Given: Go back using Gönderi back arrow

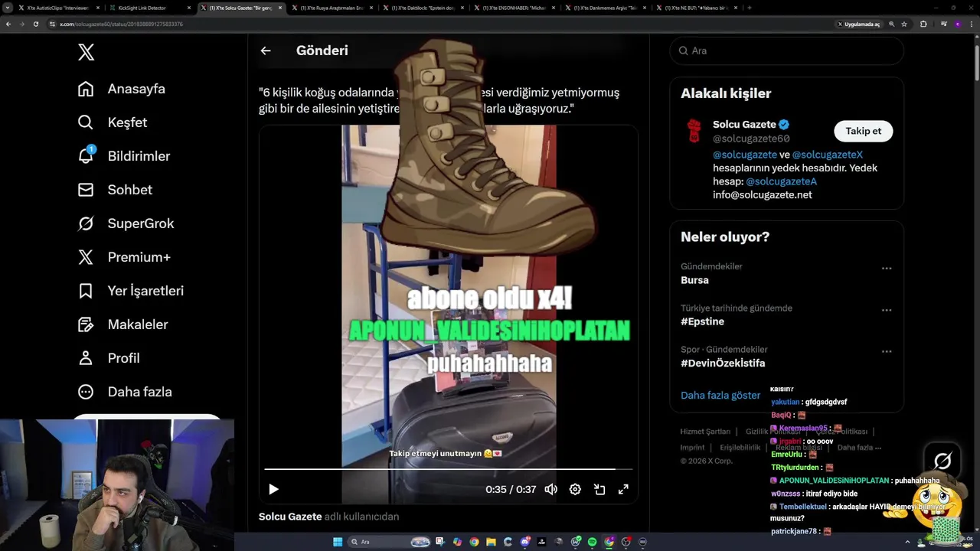Looking at the screenshot, I should pyautogui.click(x=266, y=51).
